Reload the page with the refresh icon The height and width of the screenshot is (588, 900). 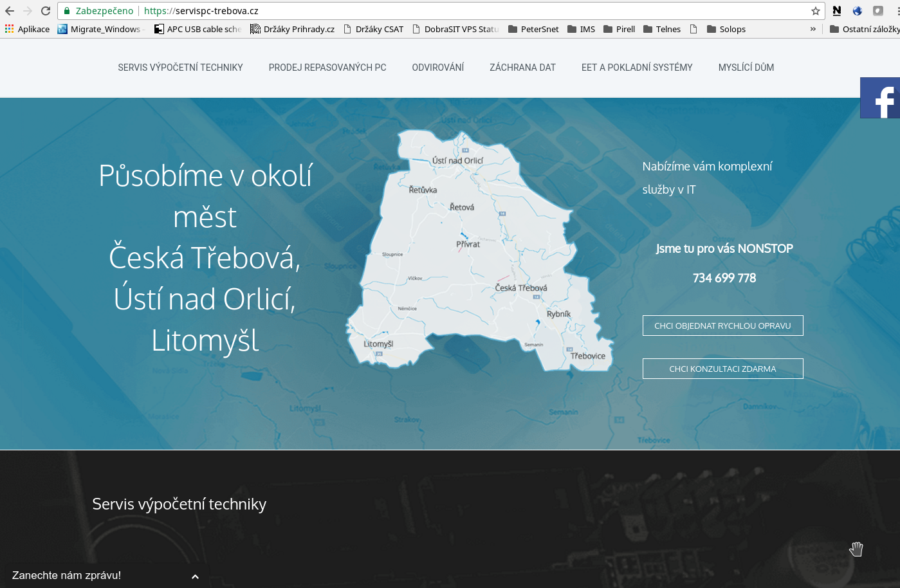(46, 11)
